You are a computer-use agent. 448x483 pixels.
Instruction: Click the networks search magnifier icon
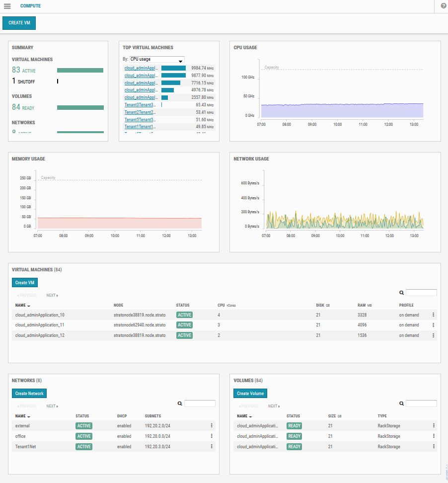180,403
